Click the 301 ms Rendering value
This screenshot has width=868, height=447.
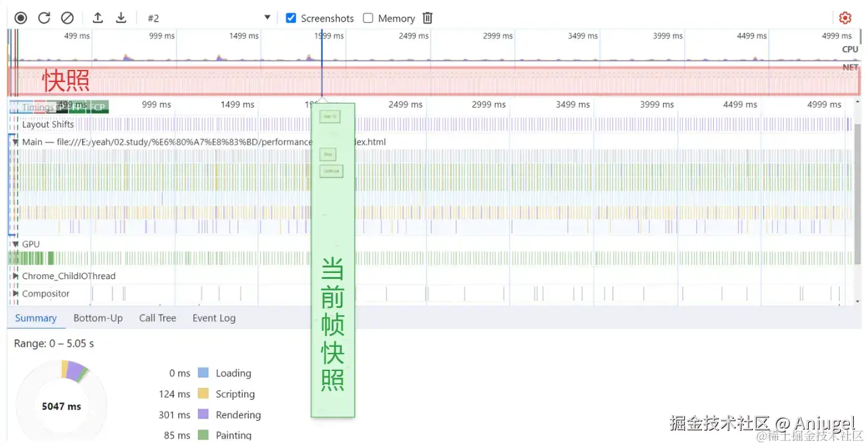[174, 415]
